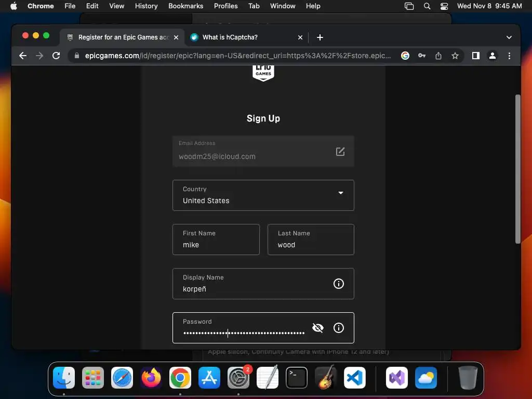The image size is (532, 399).
Task: Open Control Center in menu bar
Action: pyautogui.click(x=444, y=6)
